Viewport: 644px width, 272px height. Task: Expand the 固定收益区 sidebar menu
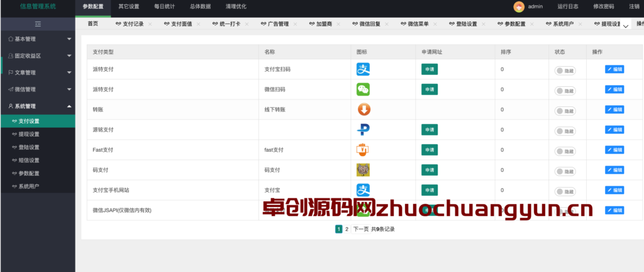(38, 56)
